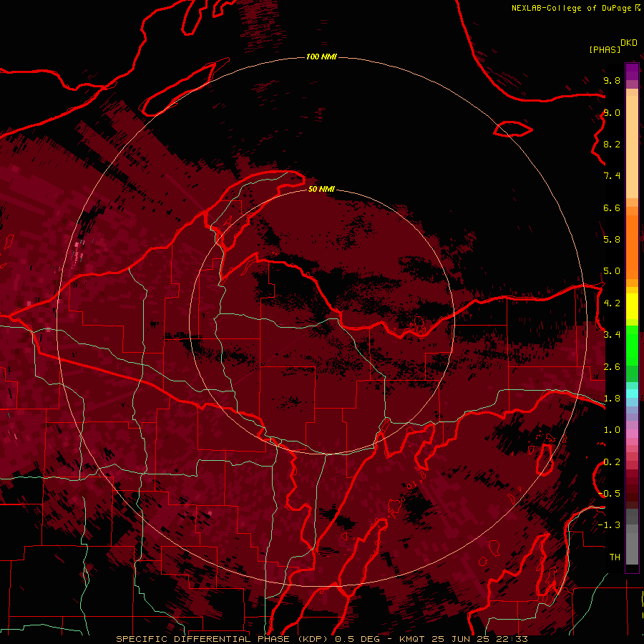
Task: Click the orange segment of the color bar
Action: tap(632, 246)
